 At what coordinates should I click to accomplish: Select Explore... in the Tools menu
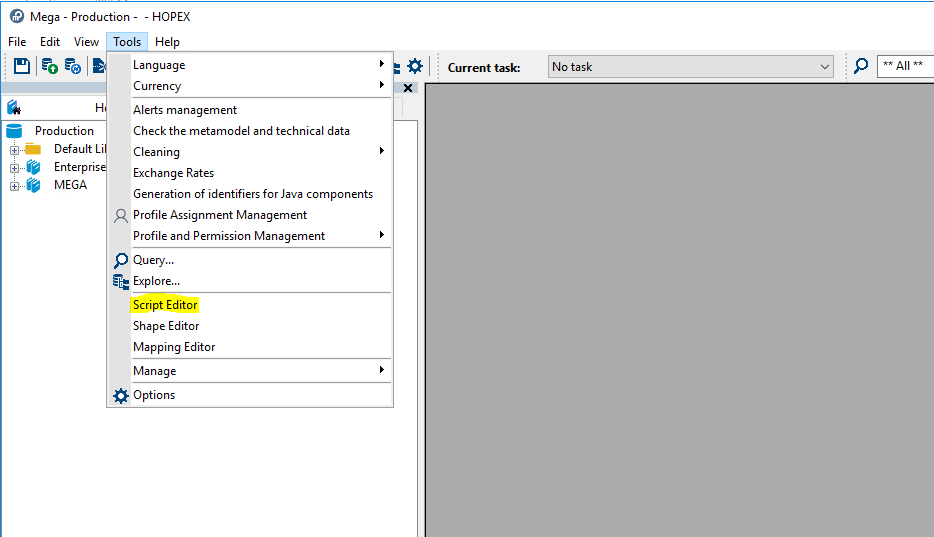[x=156, y=281]
